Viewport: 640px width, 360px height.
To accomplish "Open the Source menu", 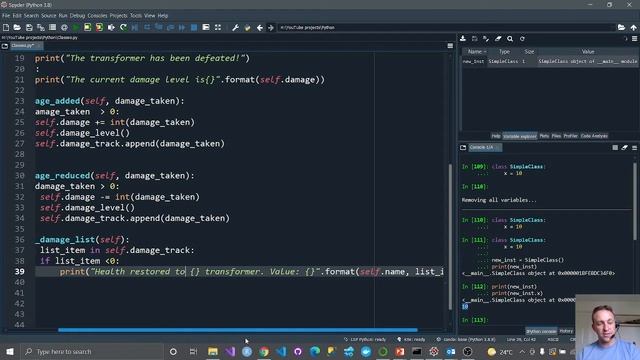I will click(x=49, y=16).
